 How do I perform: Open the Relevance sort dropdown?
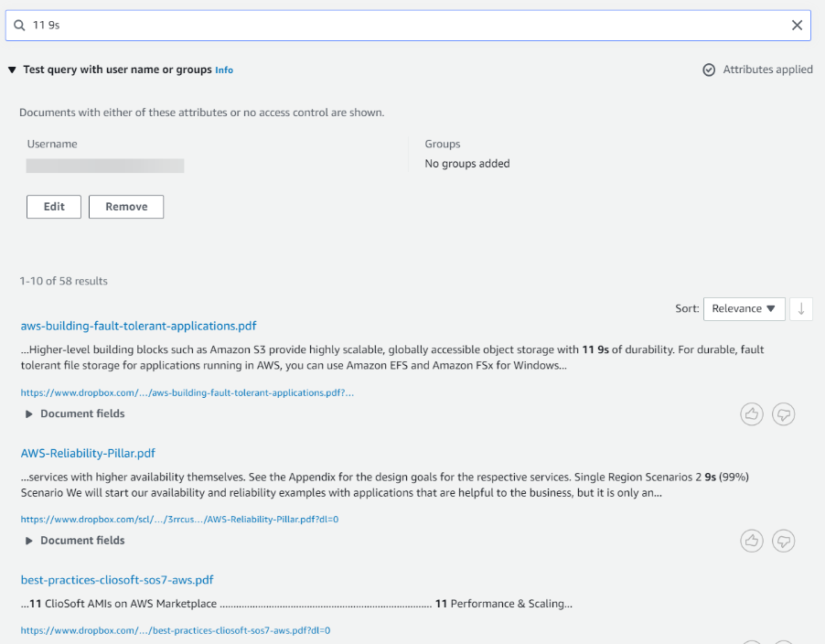click(x=744, y=309)
